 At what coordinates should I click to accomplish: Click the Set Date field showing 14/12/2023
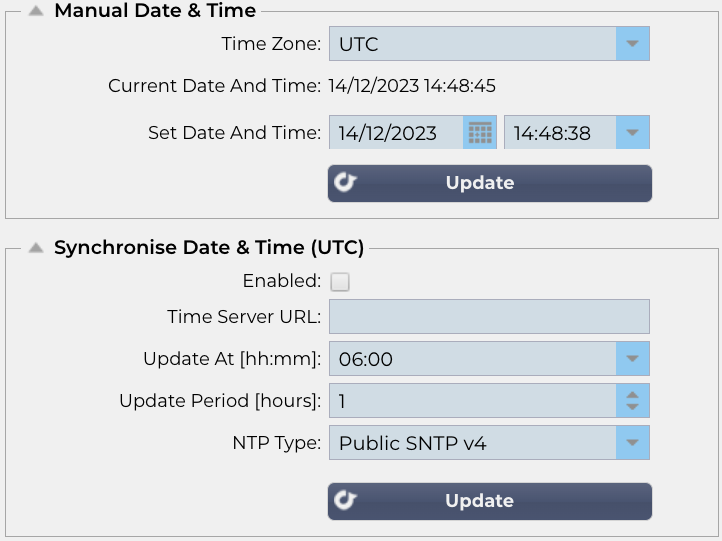click(x=397, y=132)
